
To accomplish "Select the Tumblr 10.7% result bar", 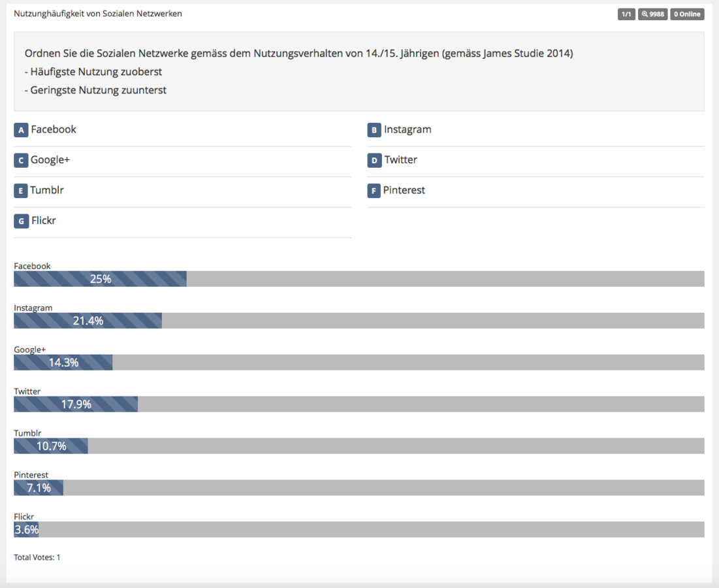I will pyautogui.click(x=51, y=446).
